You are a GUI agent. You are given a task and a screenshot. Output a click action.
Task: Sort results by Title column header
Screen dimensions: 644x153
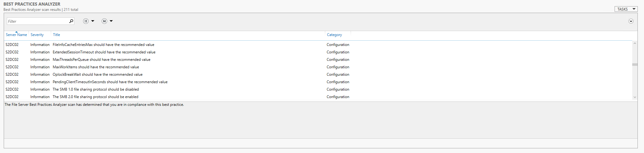point(56,35)
